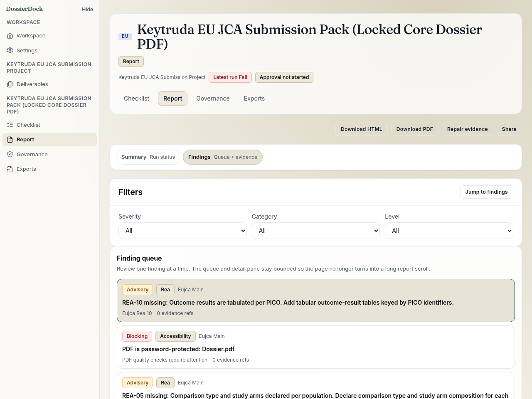The width and height of the screenshot is (532, 399).
Task: Click the Jump to findings button
Action: point(486,192)
